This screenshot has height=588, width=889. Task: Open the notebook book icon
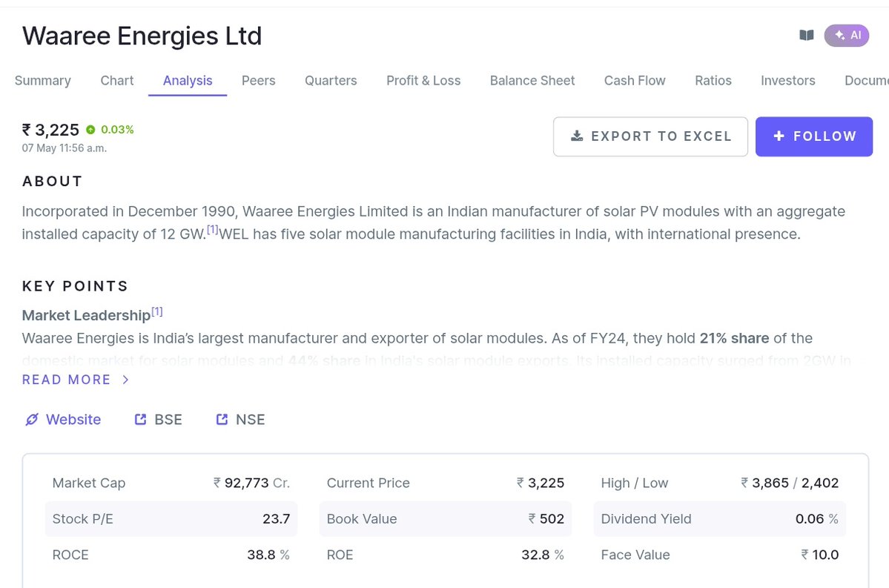point(806,36)
